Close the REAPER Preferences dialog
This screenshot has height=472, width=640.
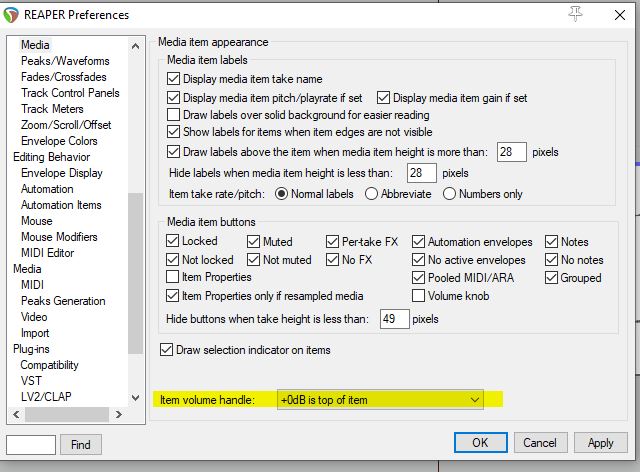pos(620,15)
